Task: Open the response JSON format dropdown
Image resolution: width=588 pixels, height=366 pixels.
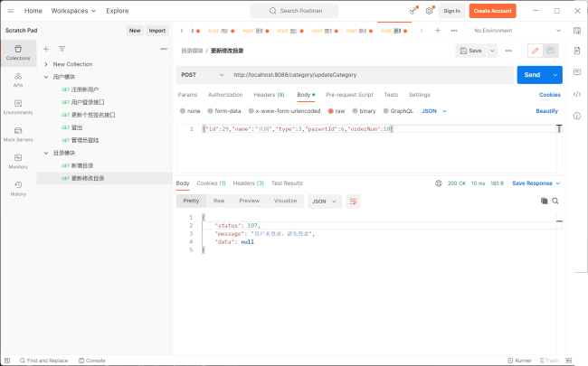Action: [325, 202]
